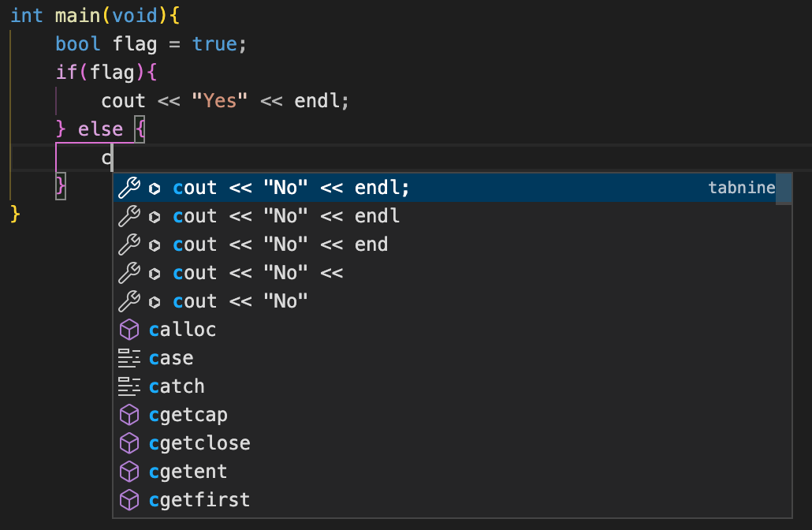The image size is (812, 530).
Task: Click the "Yes" string literal
Action: (220, 100)
